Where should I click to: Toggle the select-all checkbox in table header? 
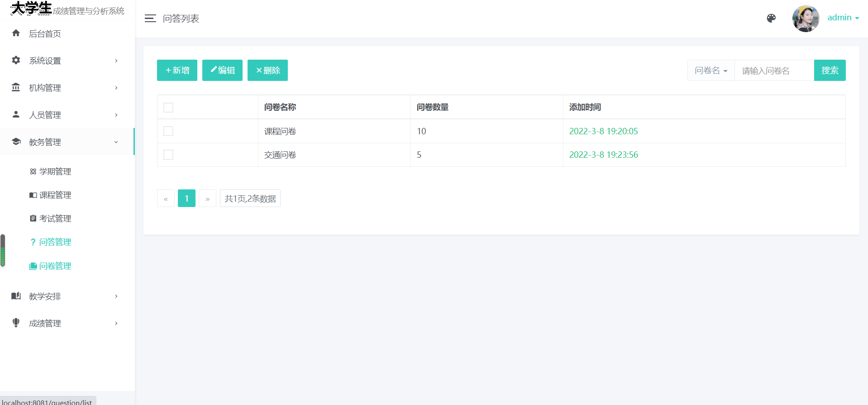coord(168,107)
